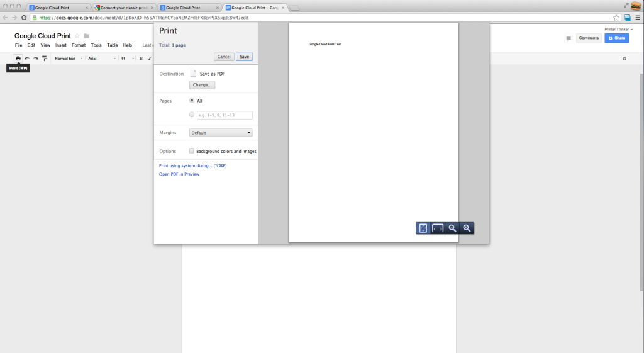The image size is (644, 353).
Task: Open the Help menu
Action: [x=128, y=45]
